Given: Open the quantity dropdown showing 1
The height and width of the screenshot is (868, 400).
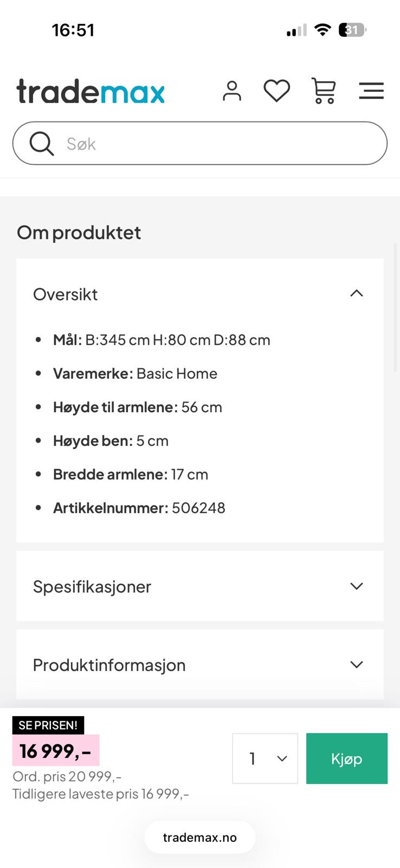Looking at the screenshot, I should pyautogui.click(x=265, y=758).
